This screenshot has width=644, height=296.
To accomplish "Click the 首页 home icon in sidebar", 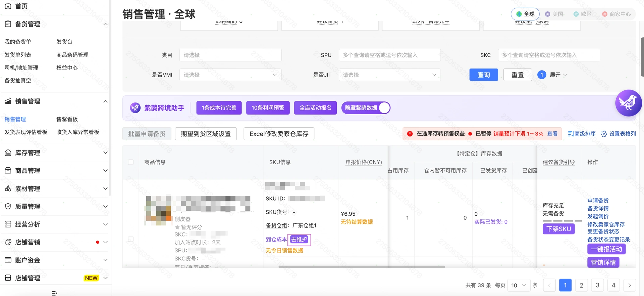I will tap(8, 6).
